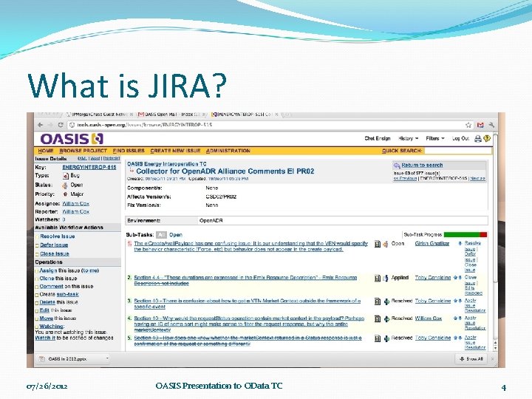Switch to the OASIS Open Mail Inbox tab
The width and height of the screenshot is (532, 399).
[171, 115]
